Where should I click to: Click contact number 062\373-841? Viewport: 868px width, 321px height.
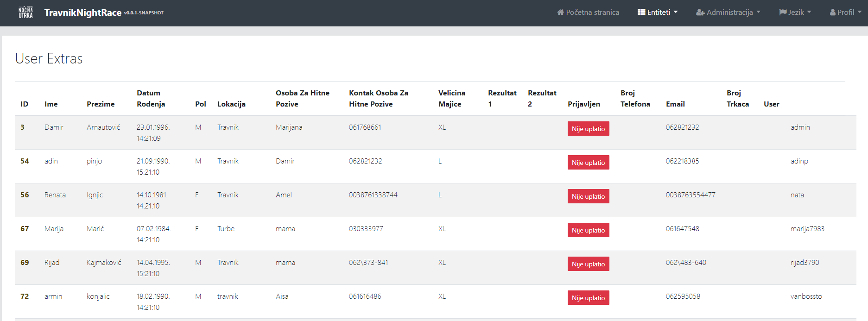point(368,263)
